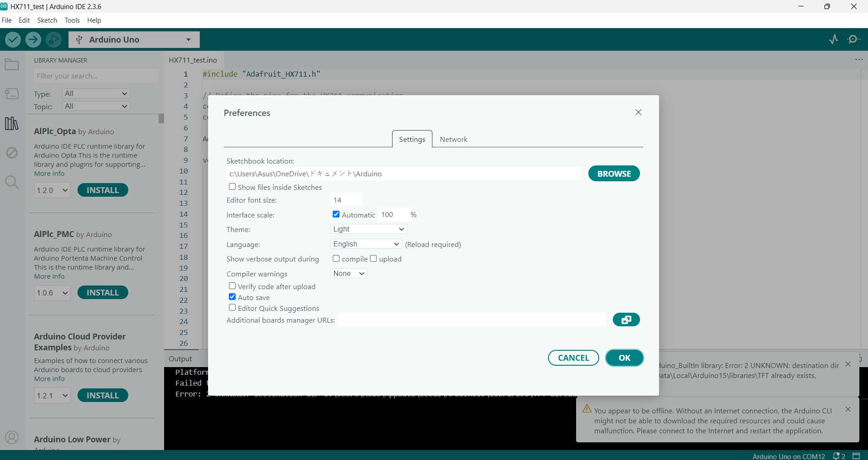Focus the library search filter field
Viewport: 868px width, 460px height.
[x=96, y=76]
